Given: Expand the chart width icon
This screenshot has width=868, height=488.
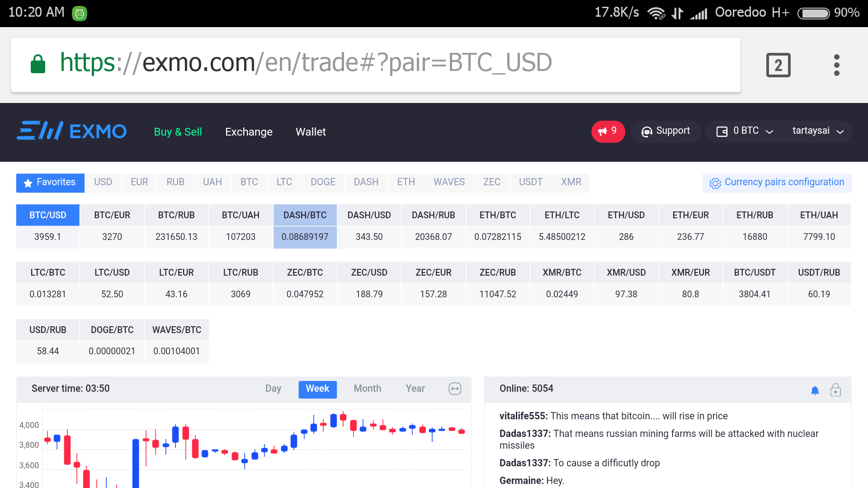Looking at the screenshot, I should click(455, 389).
